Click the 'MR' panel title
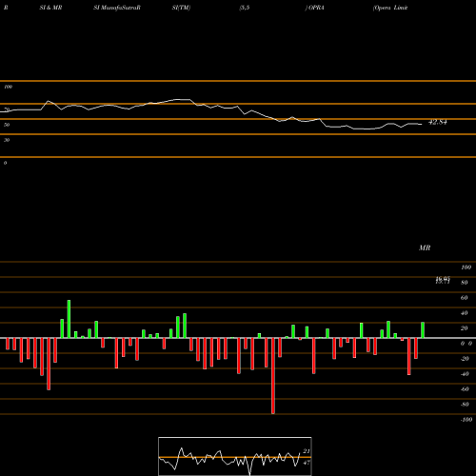 tap(425, 248)
